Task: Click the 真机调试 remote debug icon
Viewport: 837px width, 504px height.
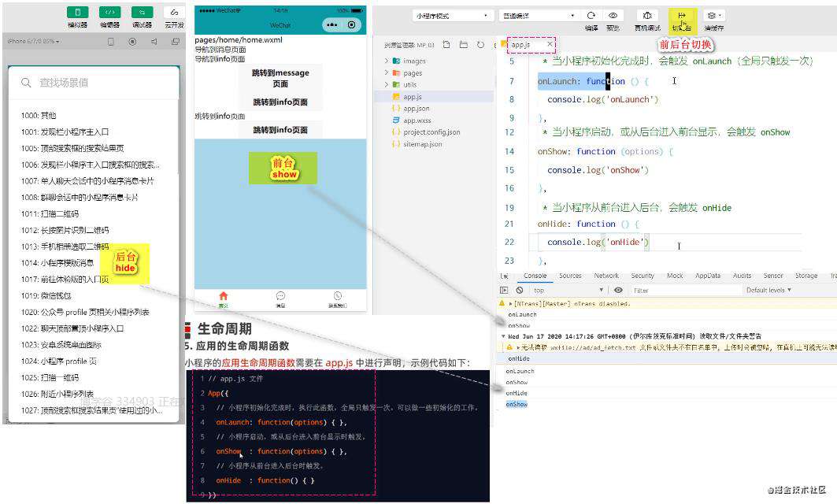Action: (x=647, y=16)
